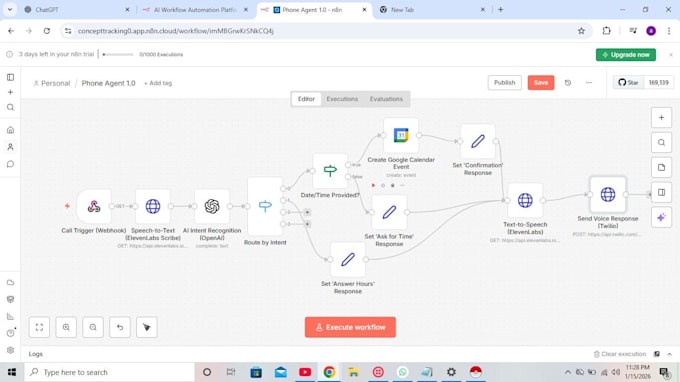Open the Help menu in sidebar
This screenshot has width=680, height=382.
(x=10, y=333)
